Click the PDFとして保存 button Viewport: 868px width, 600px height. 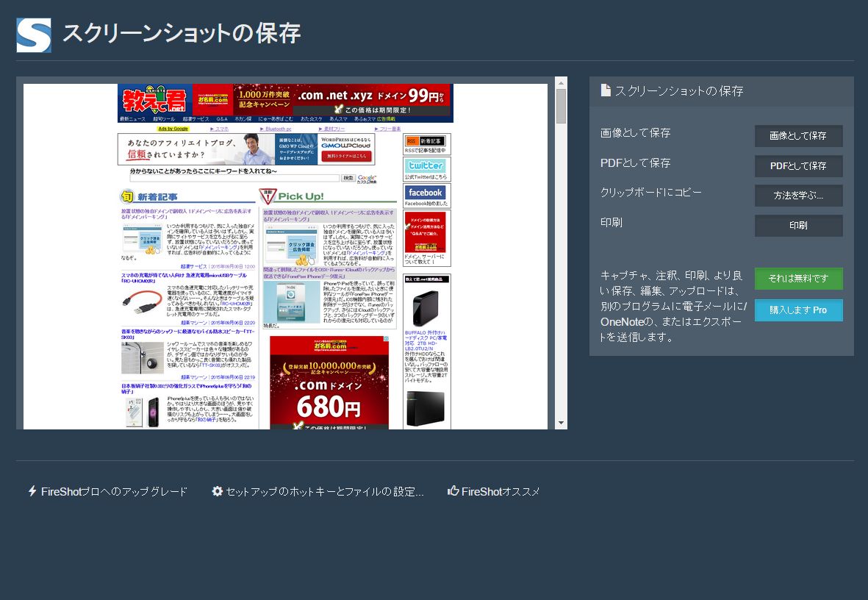(798, 165)
